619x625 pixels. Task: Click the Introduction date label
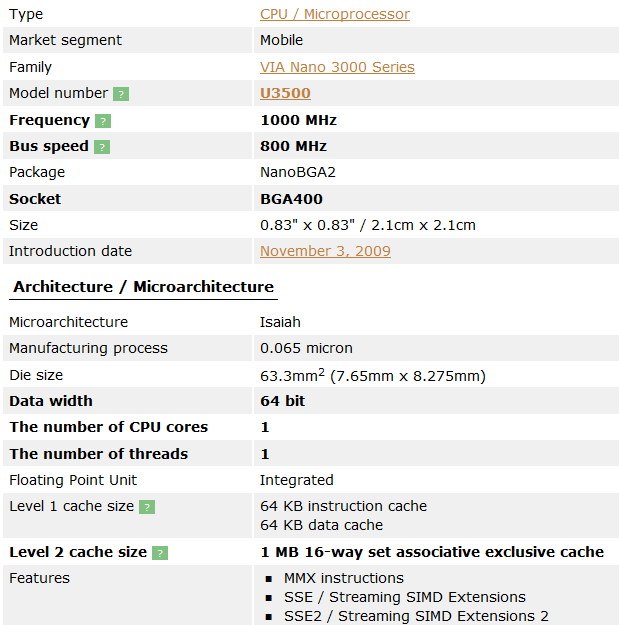(x=70, y=251)
